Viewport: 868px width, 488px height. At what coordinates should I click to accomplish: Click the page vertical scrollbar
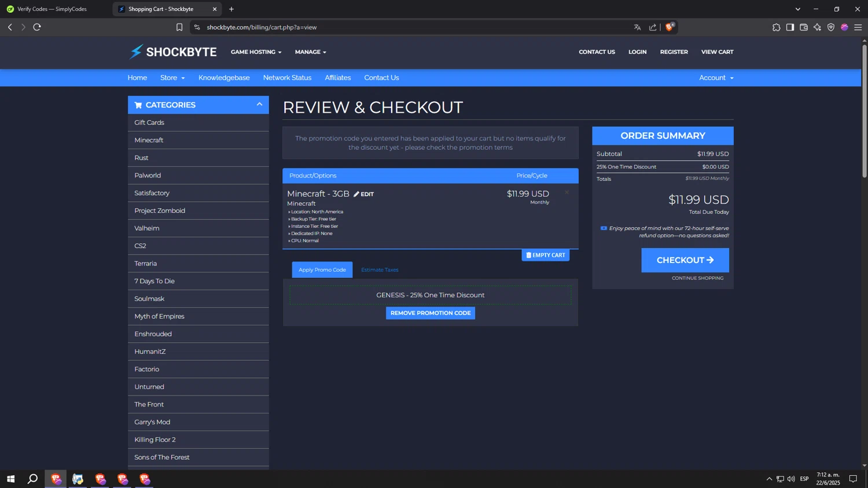pos(865,110)
